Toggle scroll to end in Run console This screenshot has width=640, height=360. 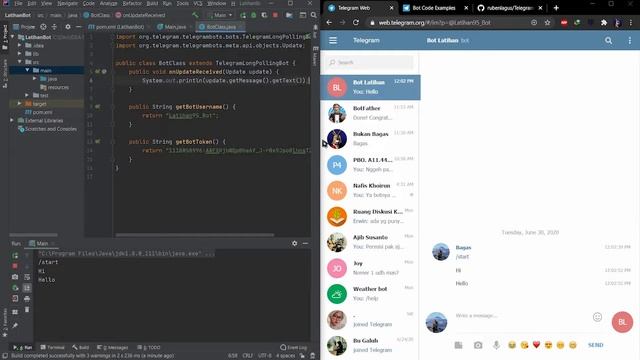coord(27,288)
